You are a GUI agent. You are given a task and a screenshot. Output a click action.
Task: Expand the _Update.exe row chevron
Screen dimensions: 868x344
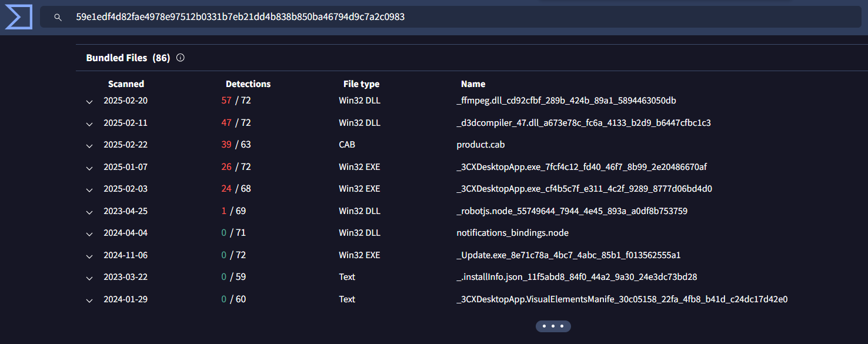coord(89,256)
